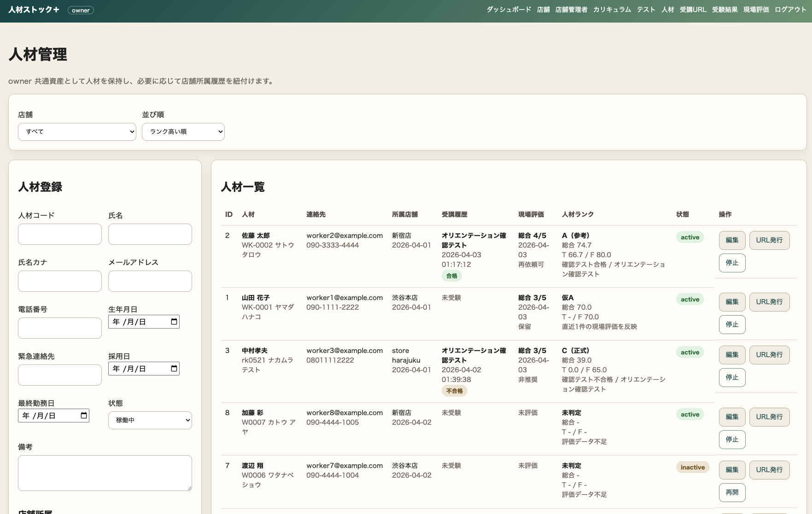Viewport: 812px width, 514px height.
Task: Open 人材 in the navigation bar
Action: click(668, 10)
